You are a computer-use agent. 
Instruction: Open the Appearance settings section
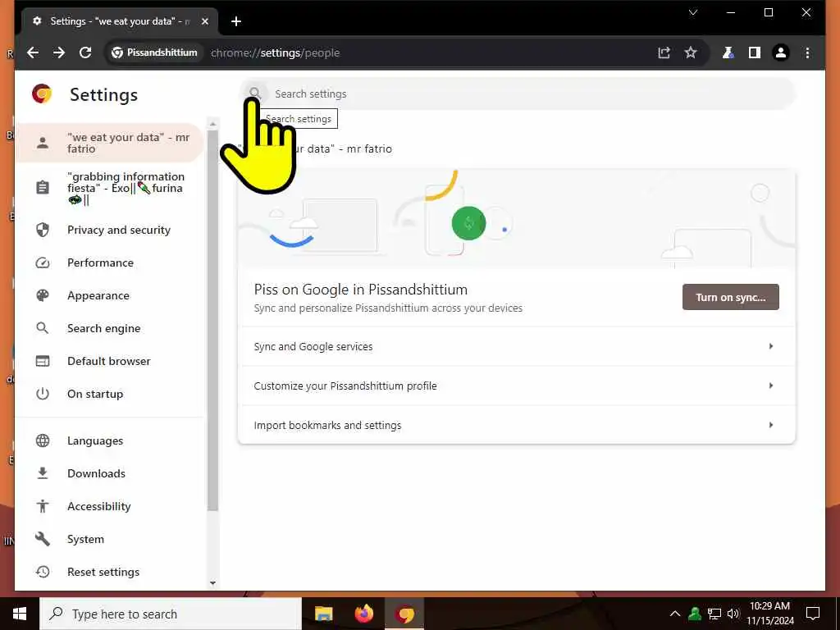click(x=110, y=295)
